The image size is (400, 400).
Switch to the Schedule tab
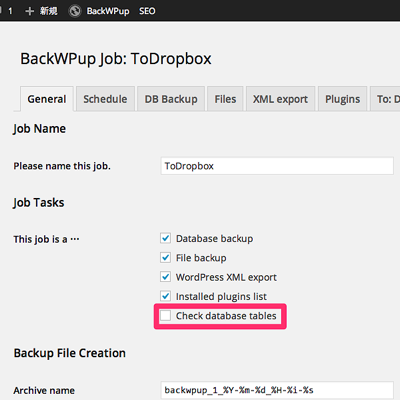click(105, 99)
